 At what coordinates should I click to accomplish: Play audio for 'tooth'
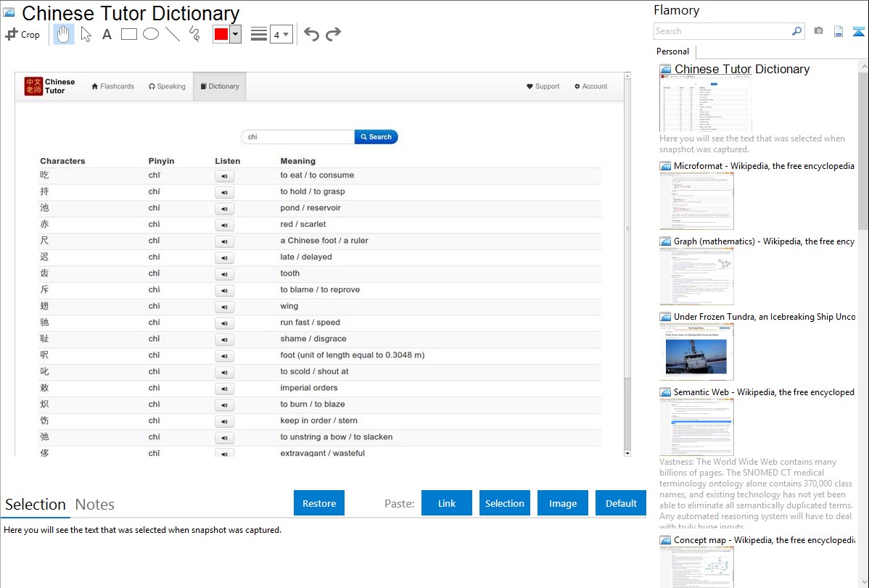224,274
